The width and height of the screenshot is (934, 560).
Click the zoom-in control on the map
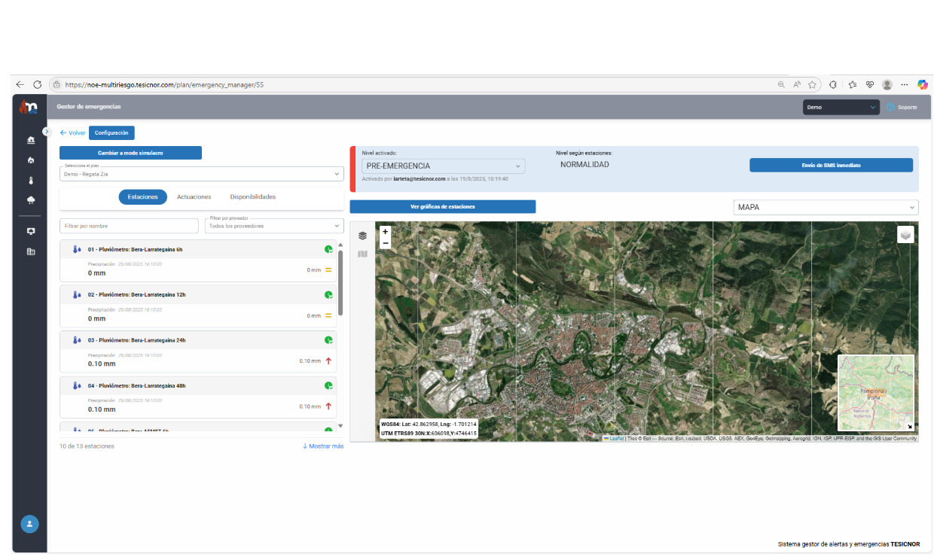tap(385, 230)
